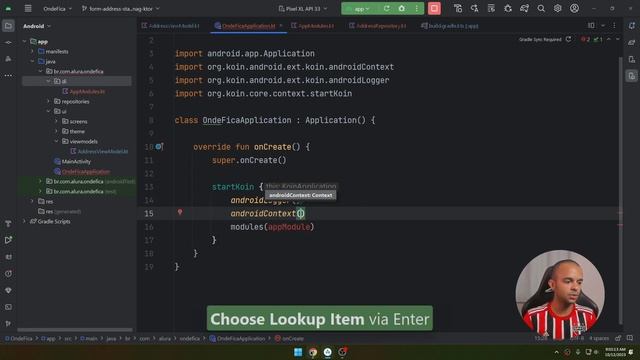Close the OndeFicaApplication.kt tab
Image resolution: width=640 pixels, height=360 pixels.
tap(281, 26)
